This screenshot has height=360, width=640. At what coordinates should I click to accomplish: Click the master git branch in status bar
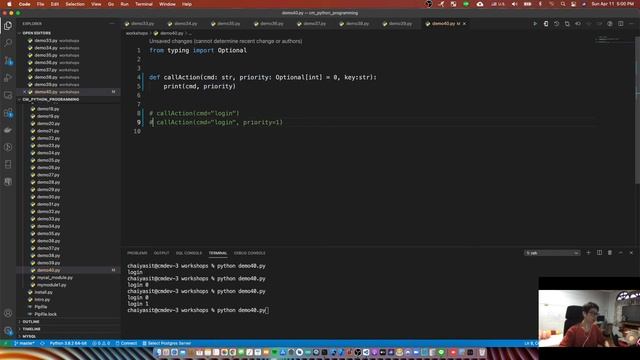click(24, 343)
